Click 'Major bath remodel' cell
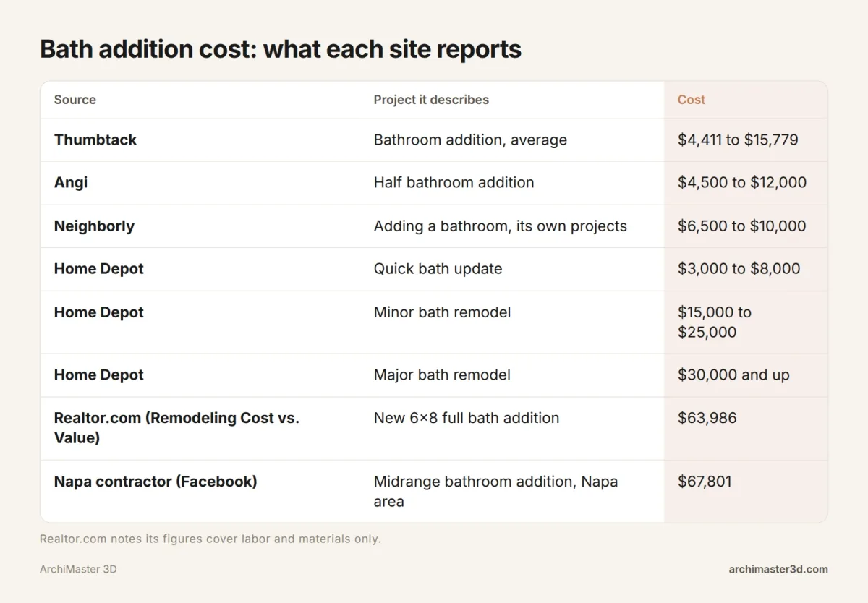This screenshot has width=868, height=603. pyautogui.click(x=442, y=375)
